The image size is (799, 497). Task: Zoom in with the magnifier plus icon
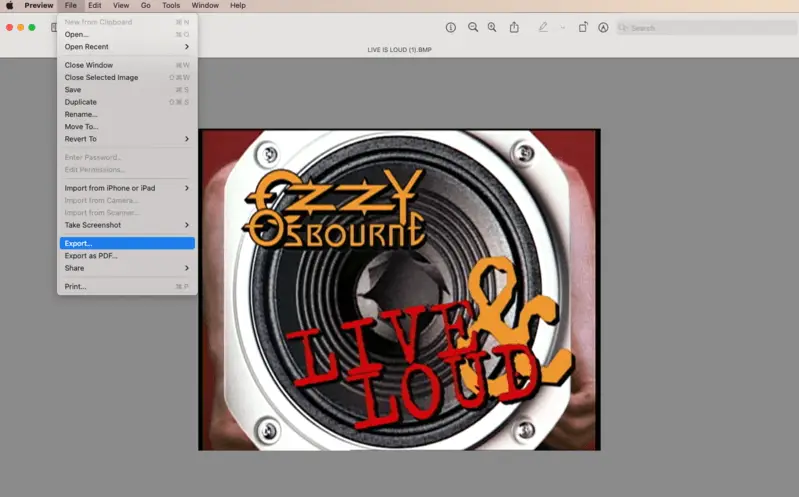(492, 28)
